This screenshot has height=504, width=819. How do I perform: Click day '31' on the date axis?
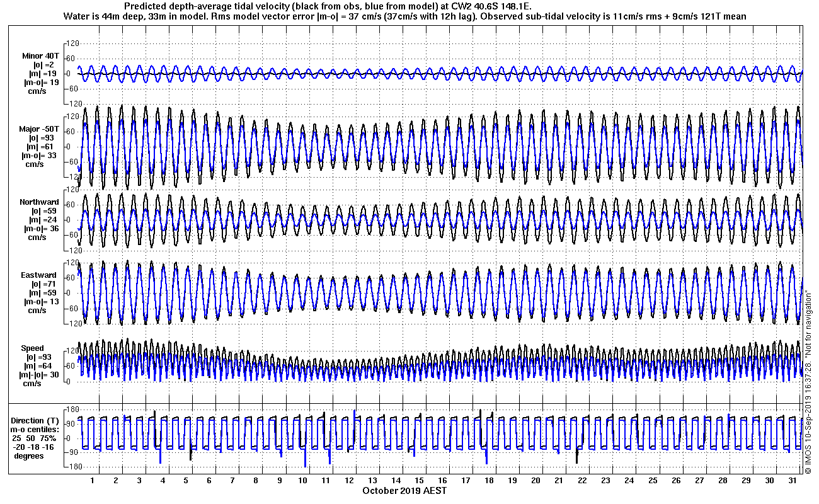(792, 481)
